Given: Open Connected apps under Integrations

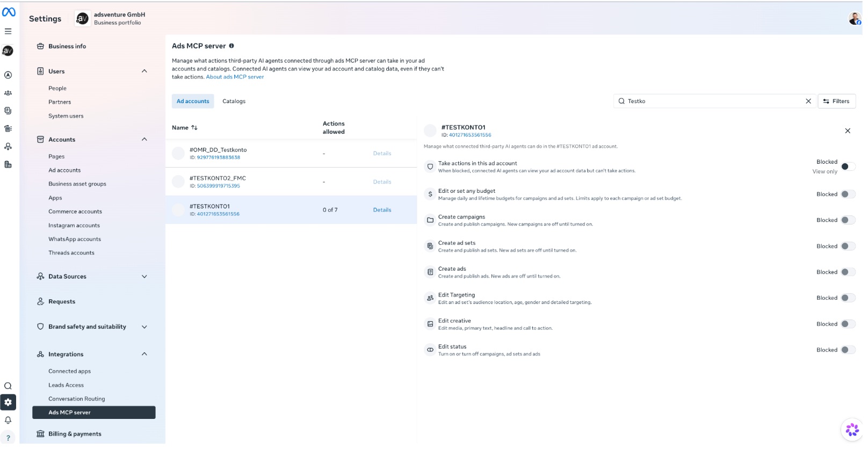Looking at the screenshot, I should coord(70,371).
